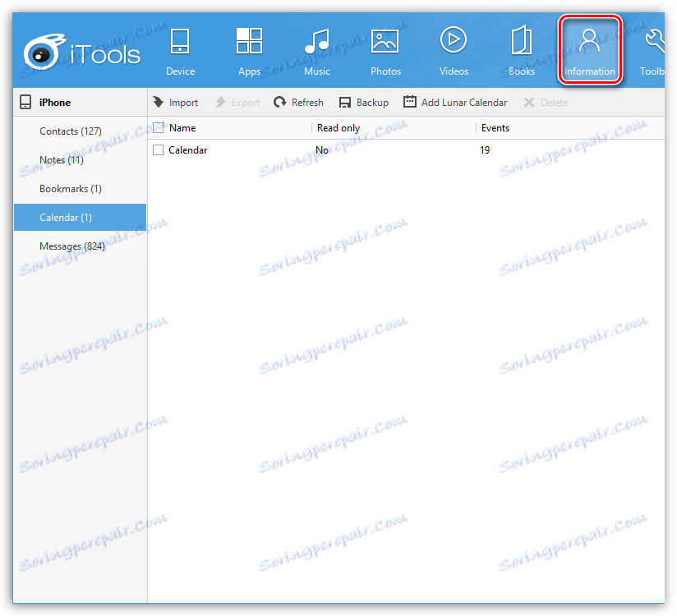Click the 'No' read-only value

tap(322, 149)
